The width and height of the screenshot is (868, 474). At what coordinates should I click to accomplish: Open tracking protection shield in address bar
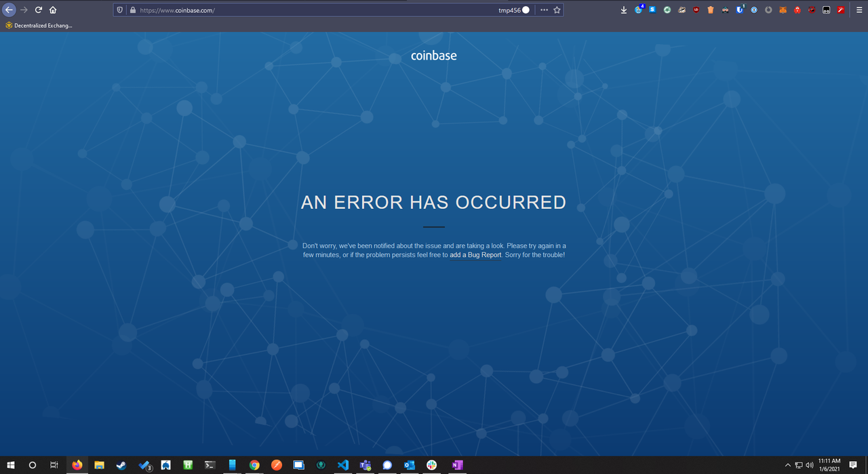pos(121,10)
